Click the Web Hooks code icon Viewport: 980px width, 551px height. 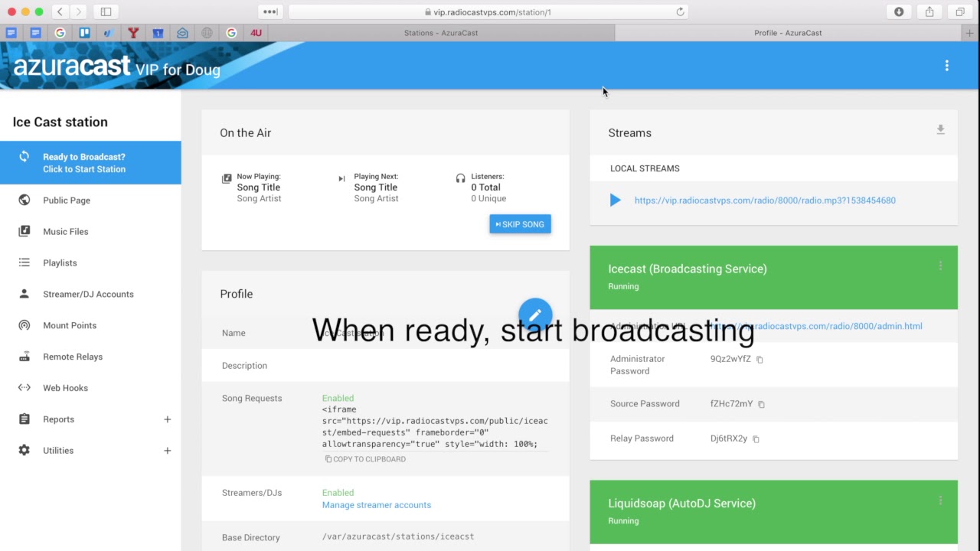point(24,388)
